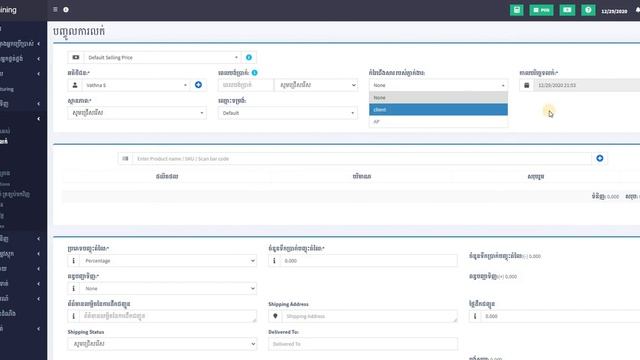This screenshot has width=640, height=360.
Task: Click info icon before discount amount 0.000
Action: click(274, 261)
